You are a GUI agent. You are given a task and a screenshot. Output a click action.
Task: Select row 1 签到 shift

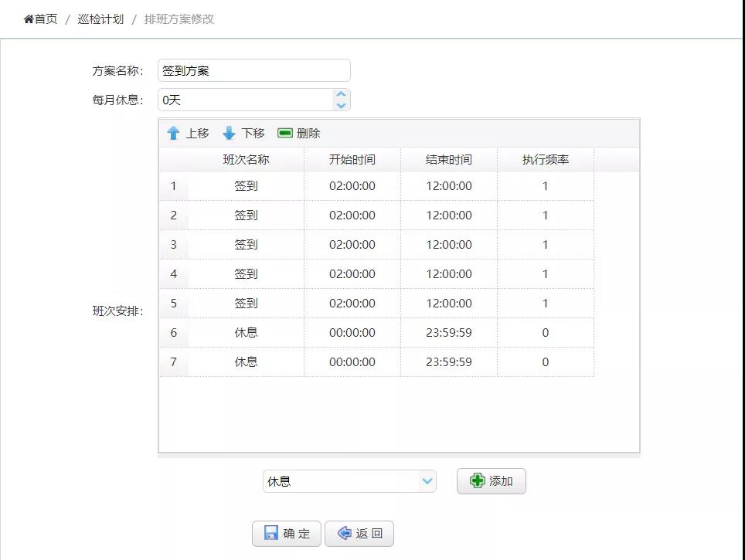(246, 186)
